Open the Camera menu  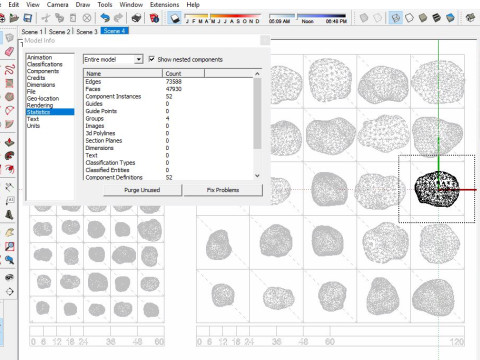[57, 5]
